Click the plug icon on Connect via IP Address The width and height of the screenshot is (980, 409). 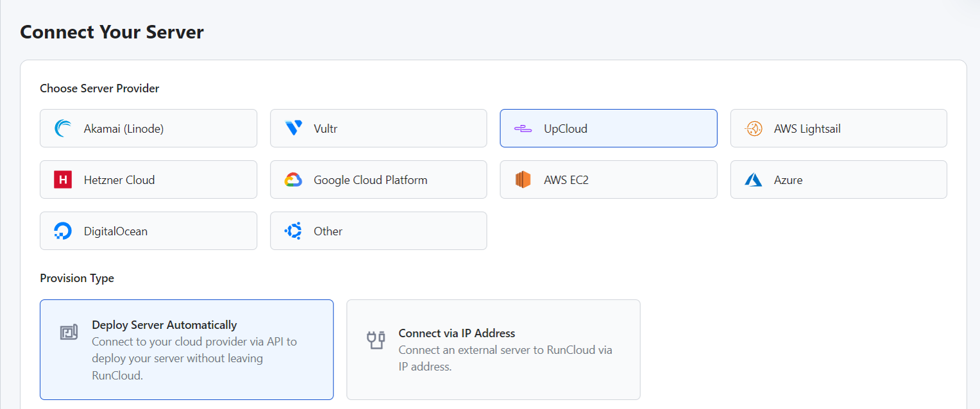[x=376, y=340]
